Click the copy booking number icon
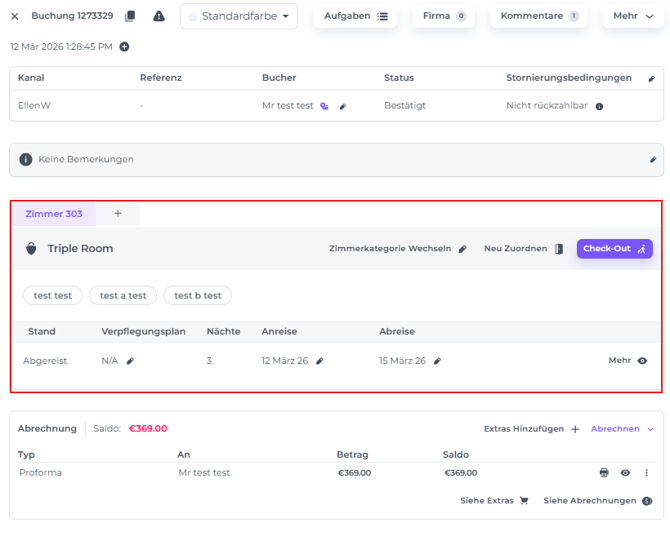Image resolution: width=670 pixels, height=536 pixels. coord(130,16)
